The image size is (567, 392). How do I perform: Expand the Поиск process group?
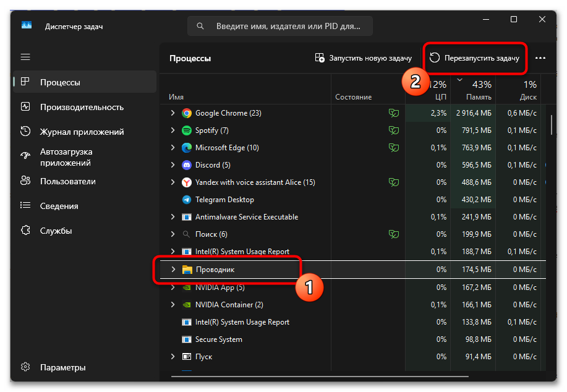point(173,234)
